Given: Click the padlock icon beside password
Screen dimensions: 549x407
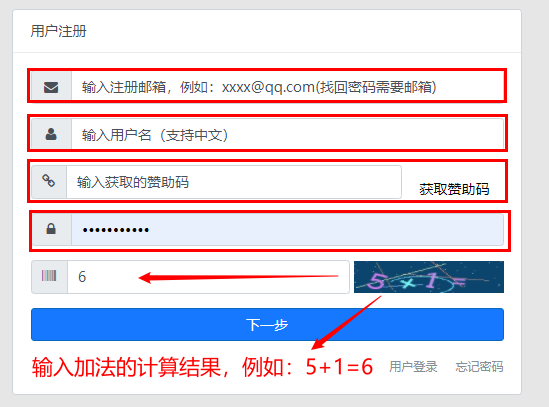Looking at the screenshot, I should [51, 229].
